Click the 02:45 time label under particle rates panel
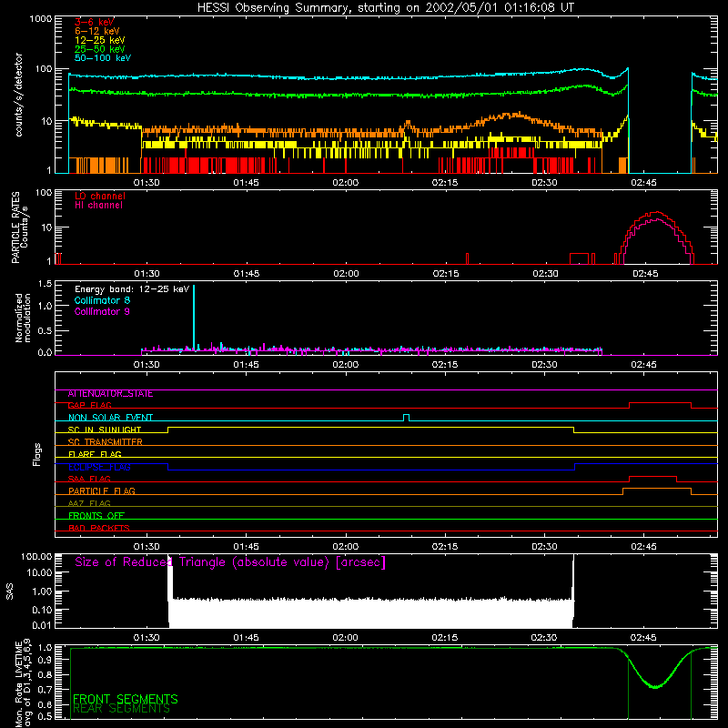728x728 pixels. (645, 273)
